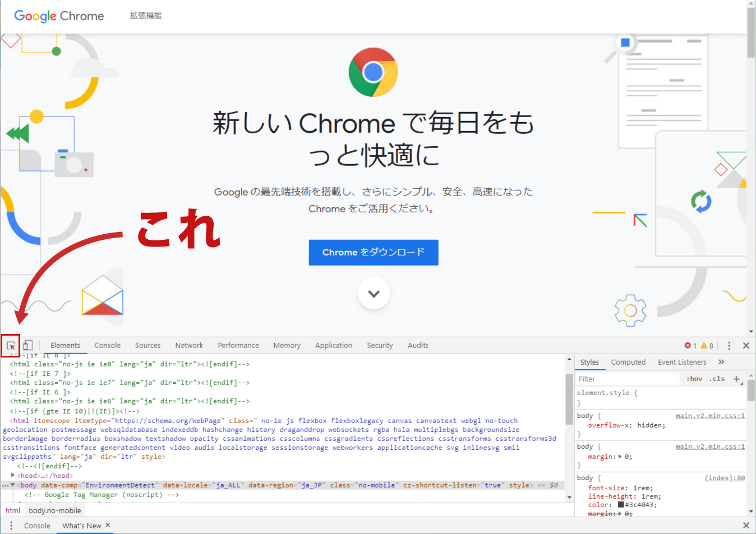
Task: Click the 'font-size' property name
Action: tap(606, 488)
